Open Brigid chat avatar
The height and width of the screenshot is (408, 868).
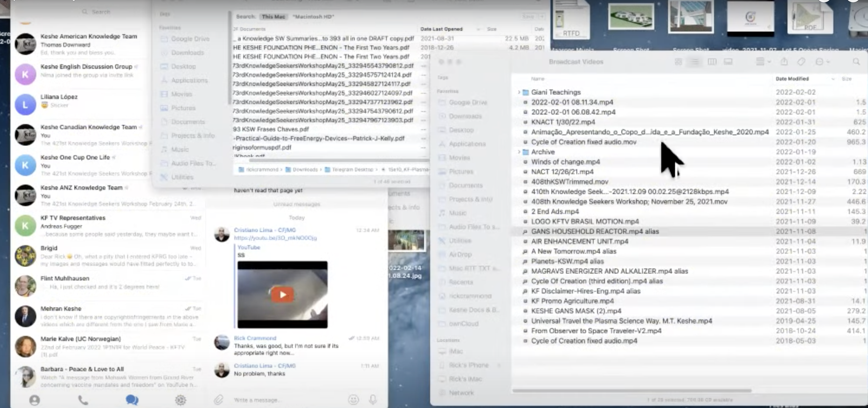pyautogui.click(x=25, y=256)
